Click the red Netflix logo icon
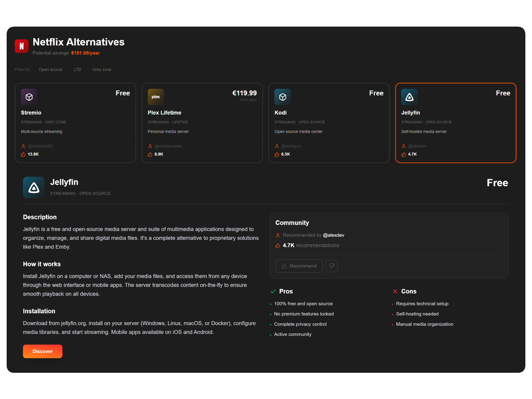Screen dimensions: 532x399 pos(21,46)
